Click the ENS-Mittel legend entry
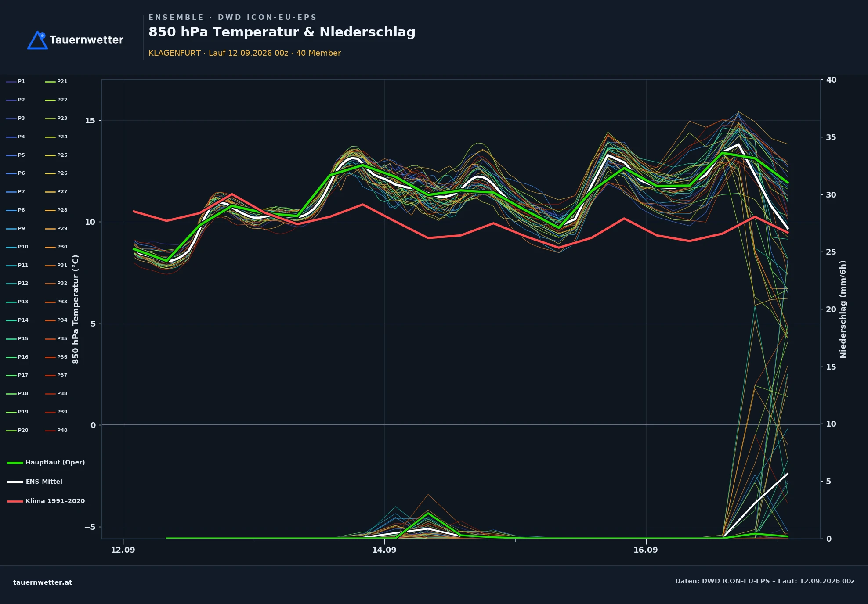This screenshot has width=868, height=604. [x=35, y=482]
